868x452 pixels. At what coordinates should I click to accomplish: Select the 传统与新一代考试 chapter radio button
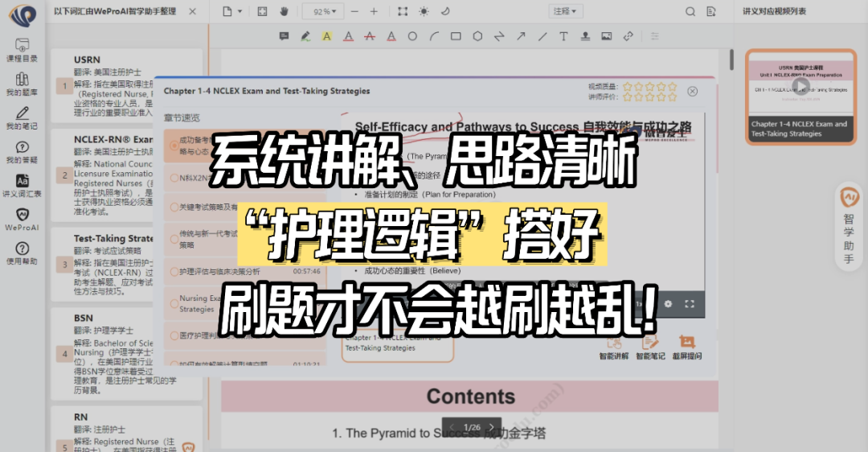coord(174,239)
